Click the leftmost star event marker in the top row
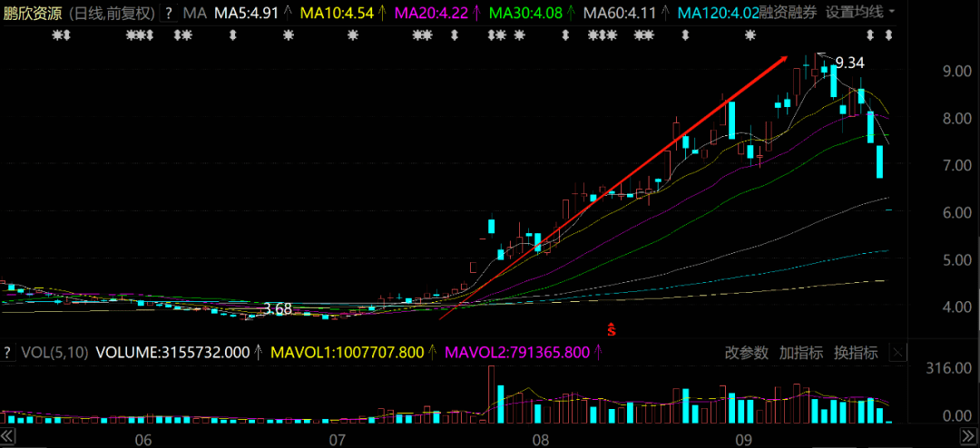The width and height of the screenshot is (980, 448). (x=59, y=35)
